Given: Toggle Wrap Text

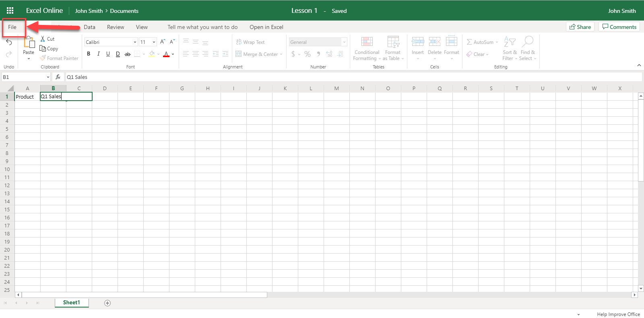Looking at the screenshot, I should pyautogui.click(x=250, y=42).
